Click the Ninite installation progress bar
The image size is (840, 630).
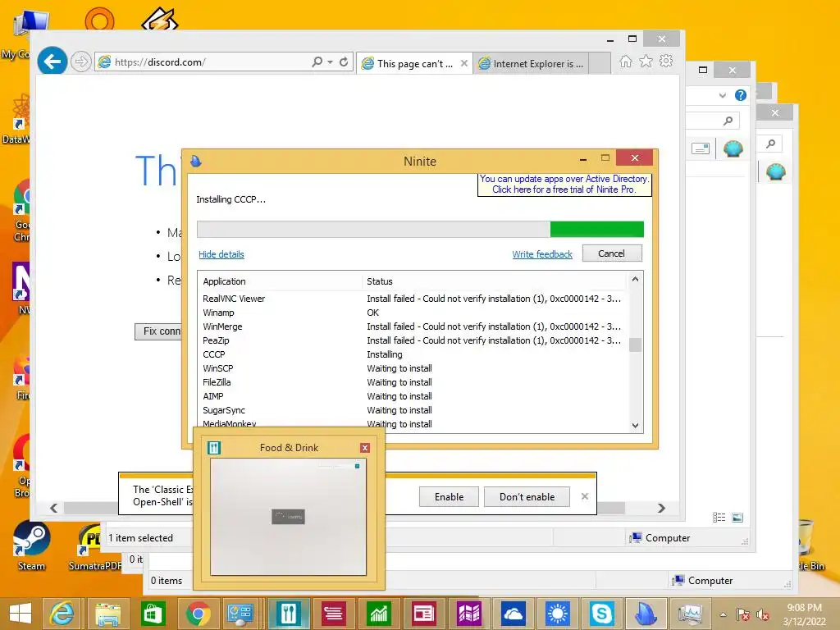[x=420, y=230]
